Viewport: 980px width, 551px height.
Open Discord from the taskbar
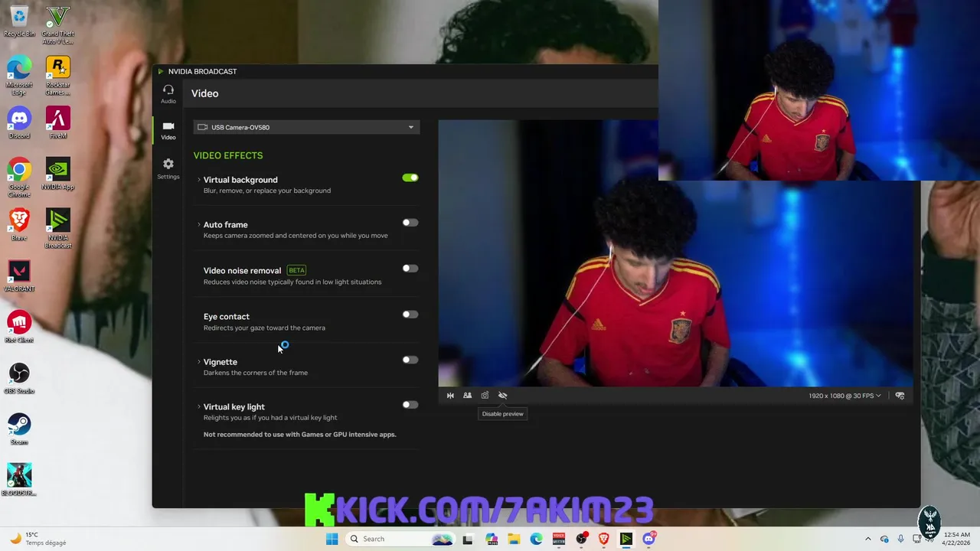point(649,539)
